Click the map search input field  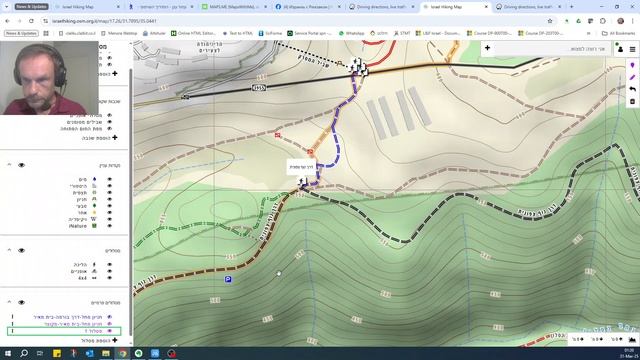pyautogui.click(x=552, y=49)
